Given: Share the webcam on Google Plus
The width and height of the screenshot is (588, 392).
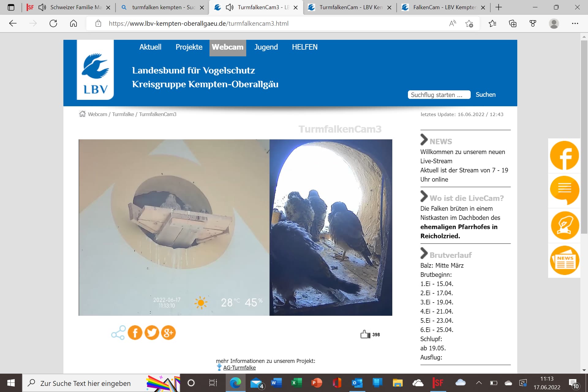Looking at the screenshot, I should pyautogui.click(x=168, y=333).
